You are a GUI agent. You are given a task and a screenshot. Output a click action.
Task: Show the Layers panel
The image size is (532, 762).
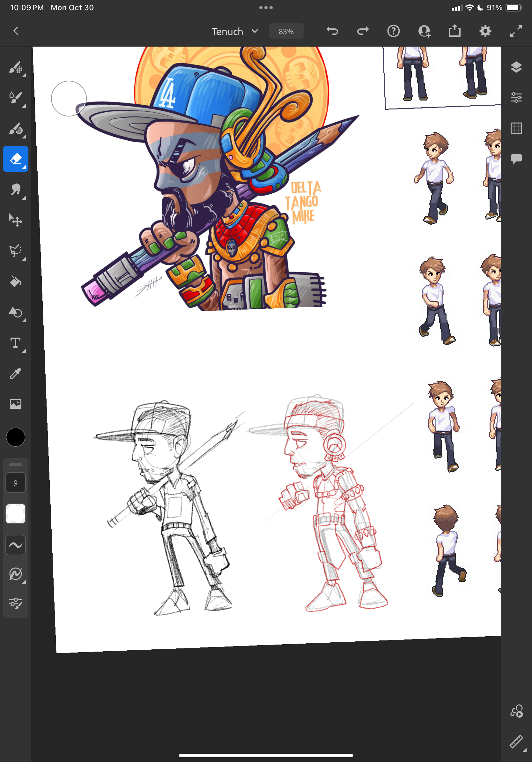pyautogui.click(x=516, y=67)
